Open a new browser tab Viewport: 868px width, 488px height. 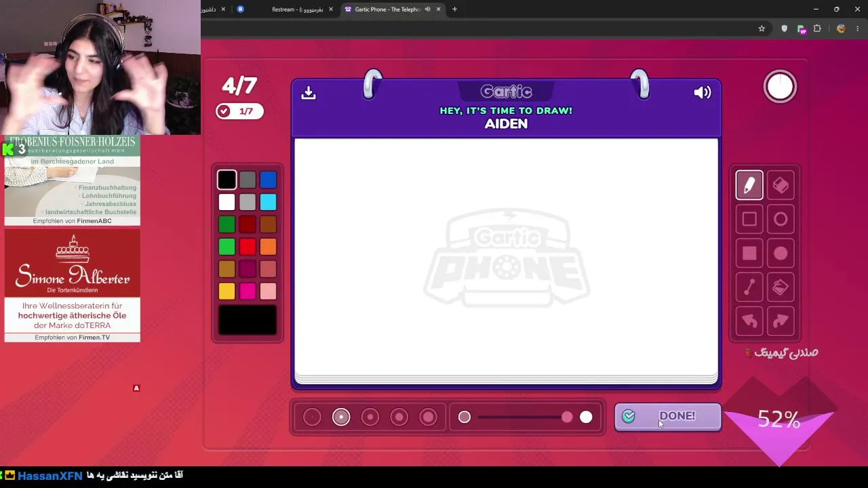click(x=454, y=9)
